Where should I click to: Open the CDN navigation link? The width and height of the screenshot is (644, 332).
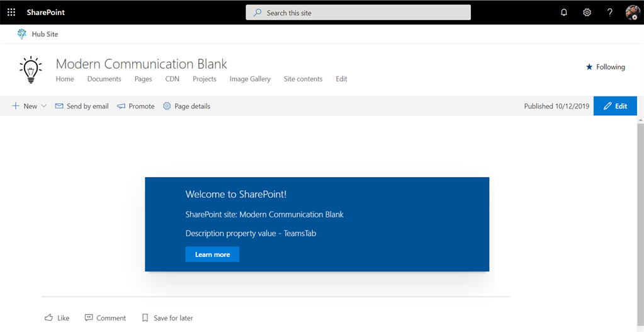[x=172, y=79]
